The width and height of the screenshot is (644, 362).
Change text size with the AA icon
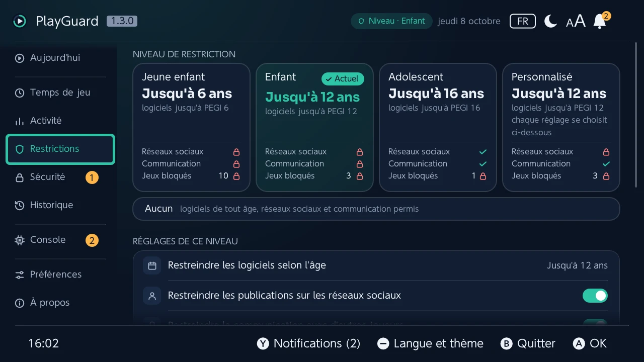[x=576, y=21]
